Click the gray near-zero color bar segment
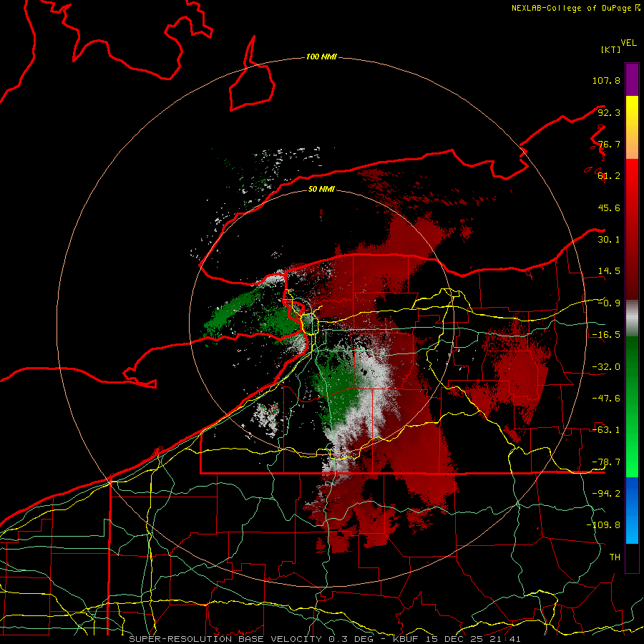Image resolution: width=644 pixels, height=644 pixels. click(x=632, y=318)
